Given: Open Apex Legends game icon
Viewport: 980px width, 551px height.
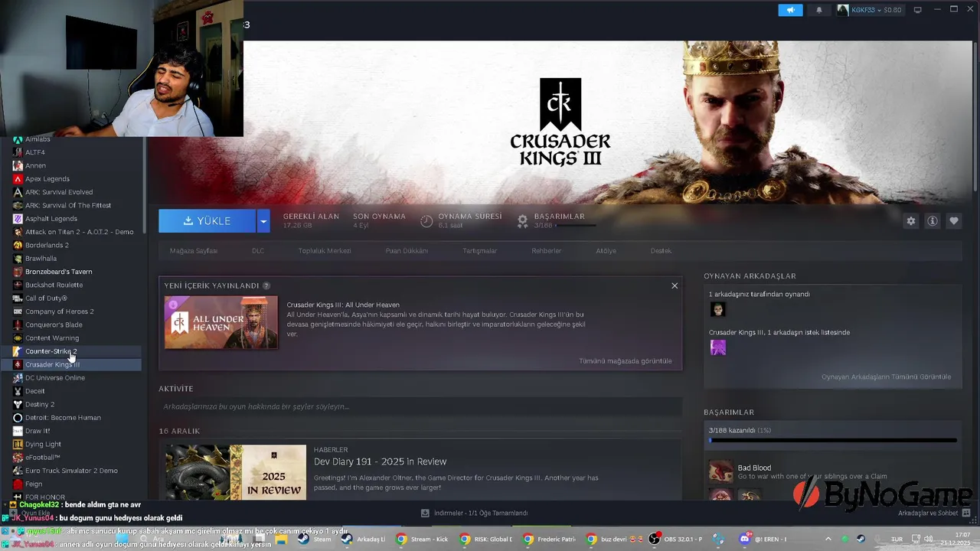Looking at the screenshot, I should (18, 179).
